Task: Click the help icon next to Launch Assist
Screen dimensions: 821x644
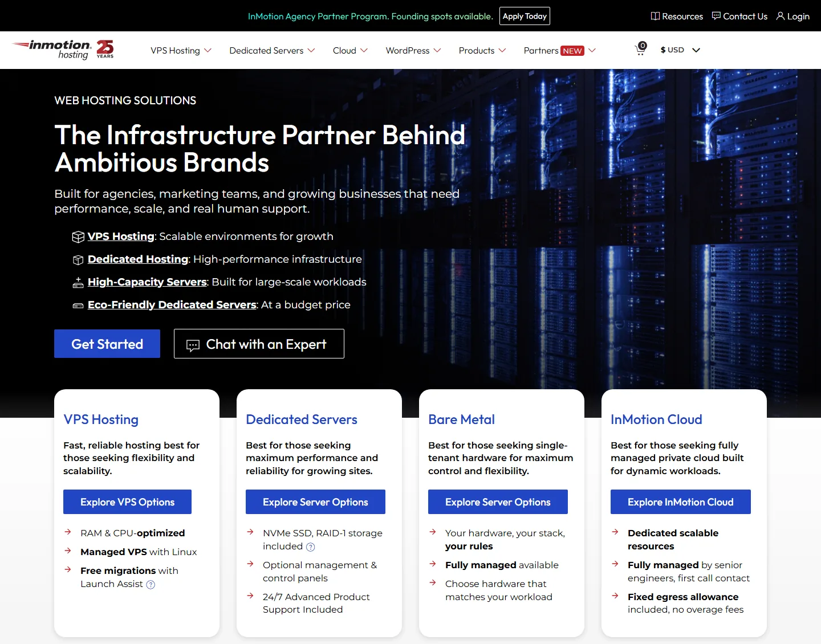Action: point(151,584)
